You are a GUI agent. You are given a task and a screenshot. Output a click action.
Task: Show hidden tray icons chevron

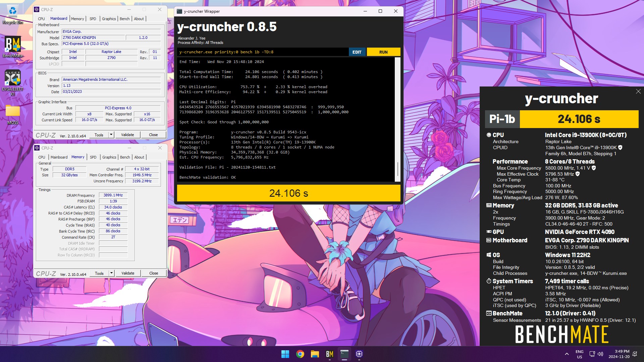(567, 354)
